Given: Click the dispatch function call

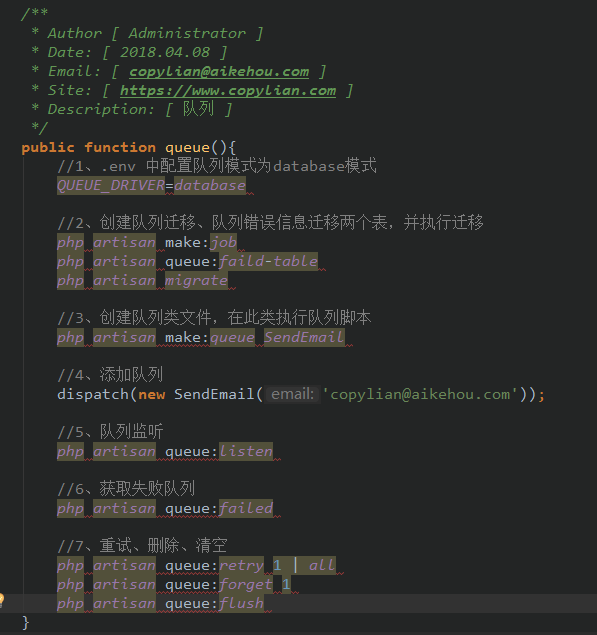Looking at the screenshot, I should [93, 394].
